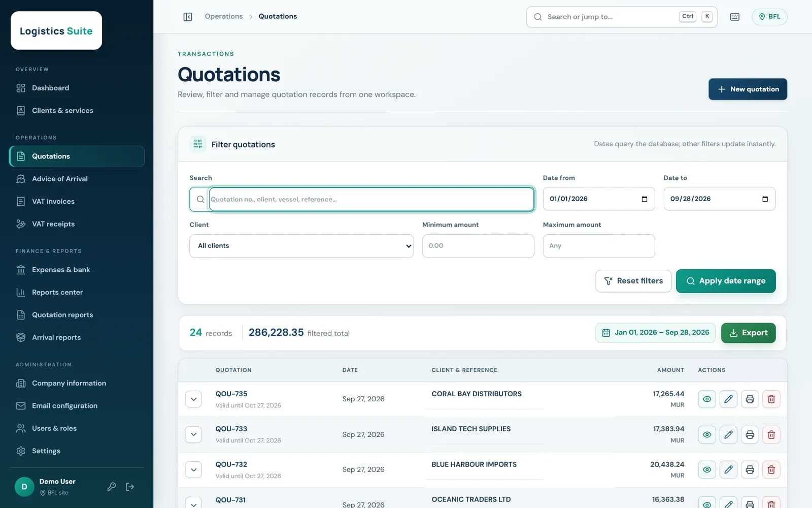Click the 286,228.35 filtered total

(276, 332)
